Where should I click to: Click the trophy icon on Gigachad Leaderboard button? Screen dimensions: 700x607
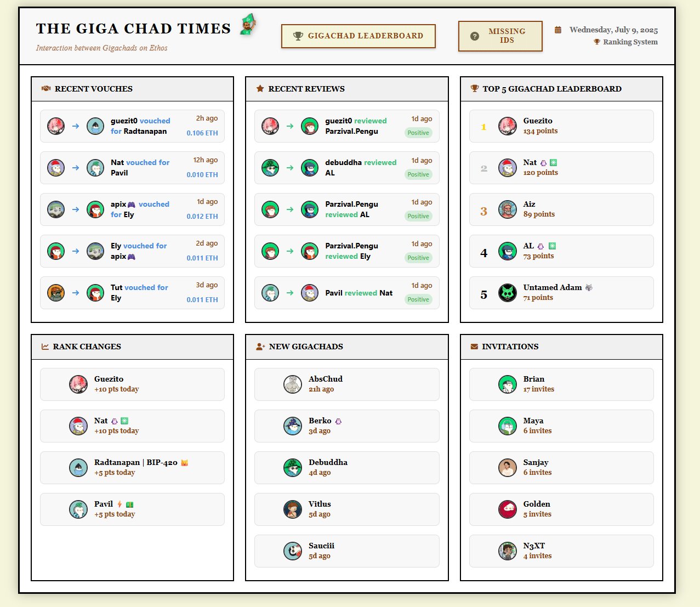[298, 36]
